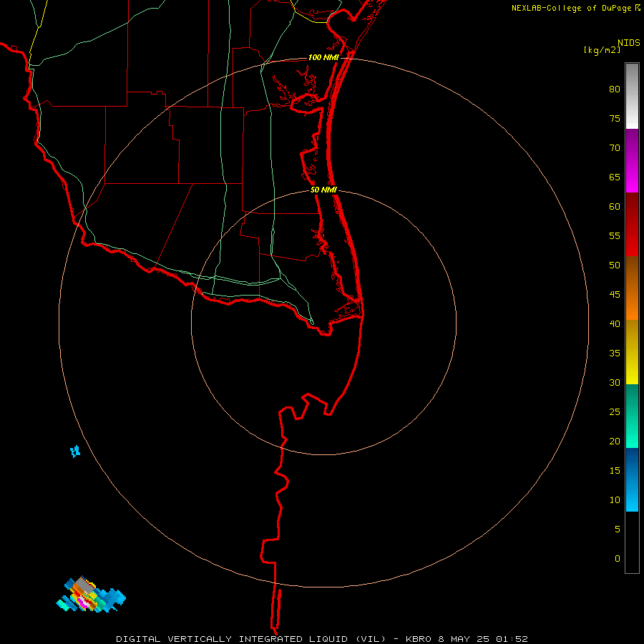Click the 50 NMI range ring label
The image size is (644, 644).
[323, 190]
